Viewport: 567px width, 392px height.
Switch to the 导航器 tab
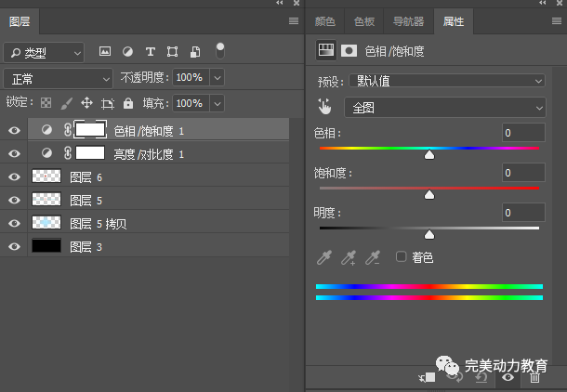[408, 21]
